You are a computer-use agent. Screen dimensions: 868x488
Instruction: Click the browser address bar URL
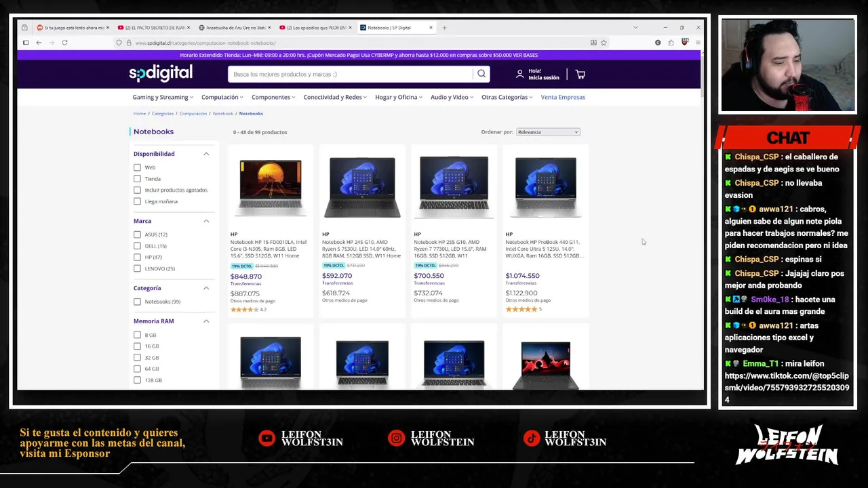pos(205,43)
